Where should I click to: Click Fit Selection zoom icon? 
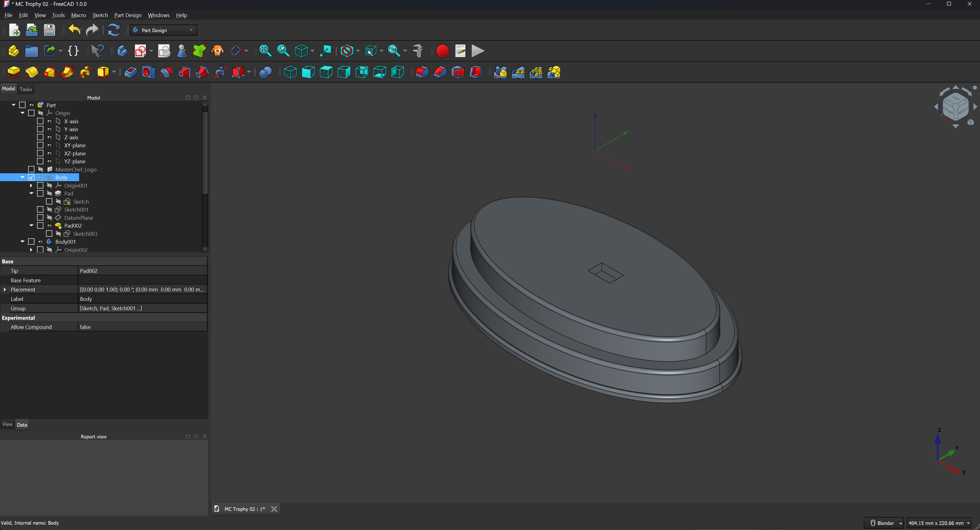[283, 51]
